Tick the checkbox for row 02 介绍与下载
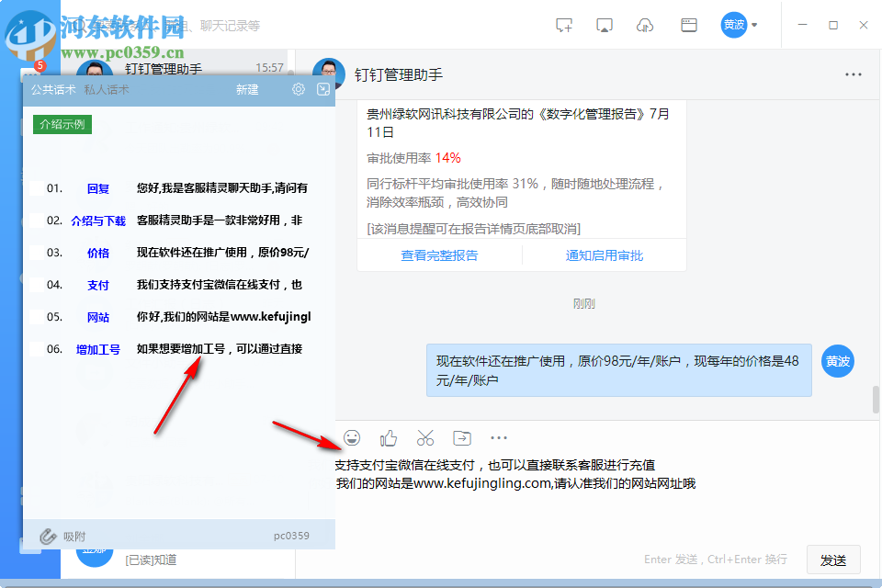The width and height of the screenshot is (882, 588). pyautogui.click(x=36, y=220)
